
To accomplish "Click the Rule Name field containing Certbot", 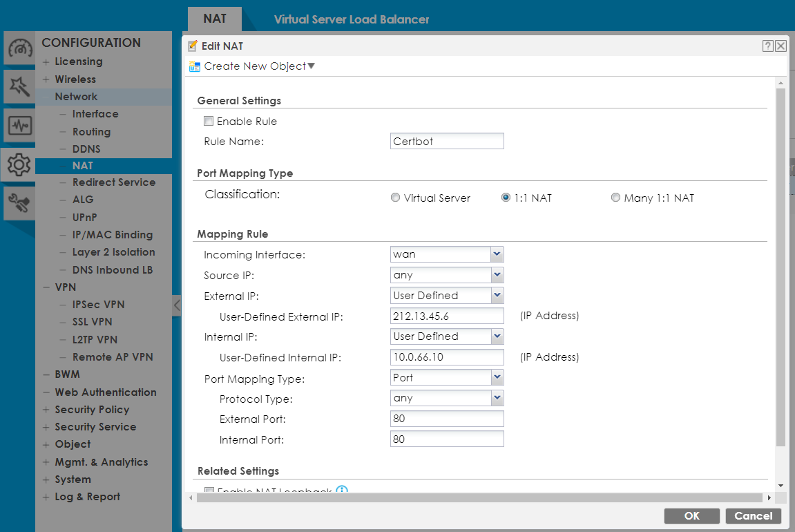I will [447, 141].
